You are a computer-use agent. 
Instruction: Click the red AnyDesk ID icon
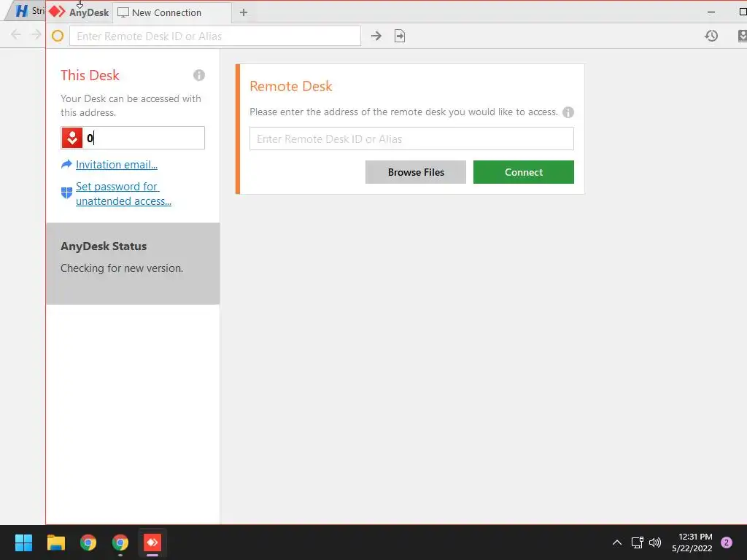pos(72,138)
